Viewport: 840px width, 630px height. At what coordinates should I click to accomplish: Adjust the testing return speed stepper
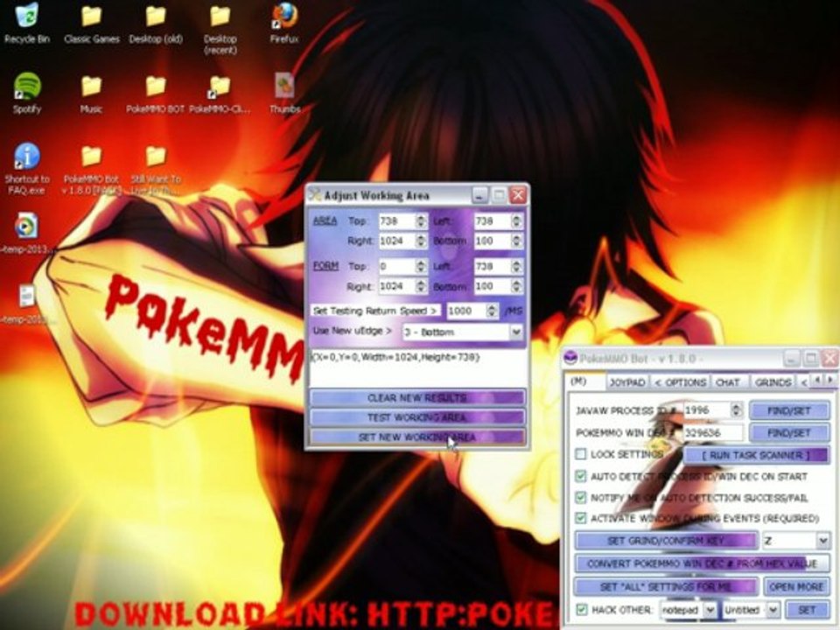[492, 311]
